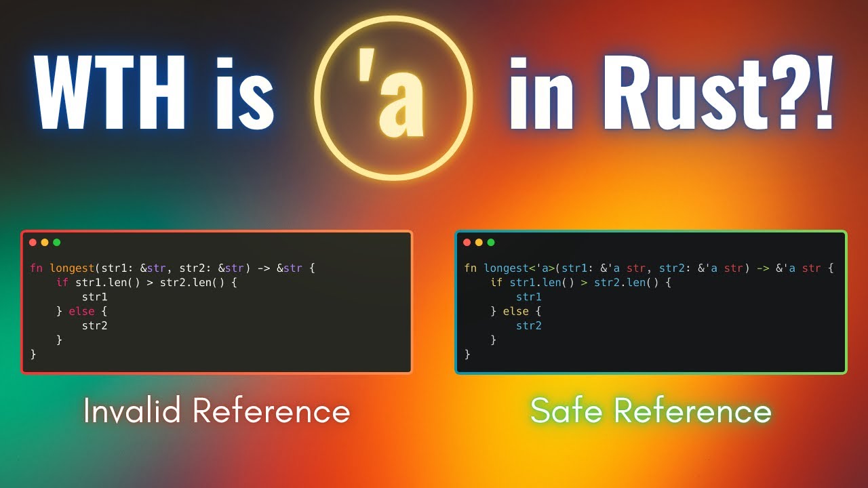Image resolution: width=868 pixels, height=488 pixels.
Task: Click the fn longest line without lifetime annotations
Action: coord(173,268)
